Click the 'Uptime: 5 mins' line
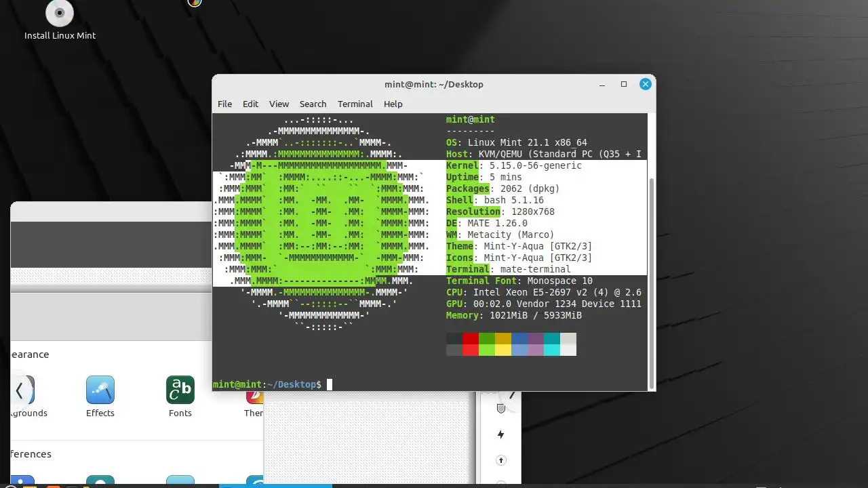Viewport: 868px width, 488px height. [x=484, y=177]
